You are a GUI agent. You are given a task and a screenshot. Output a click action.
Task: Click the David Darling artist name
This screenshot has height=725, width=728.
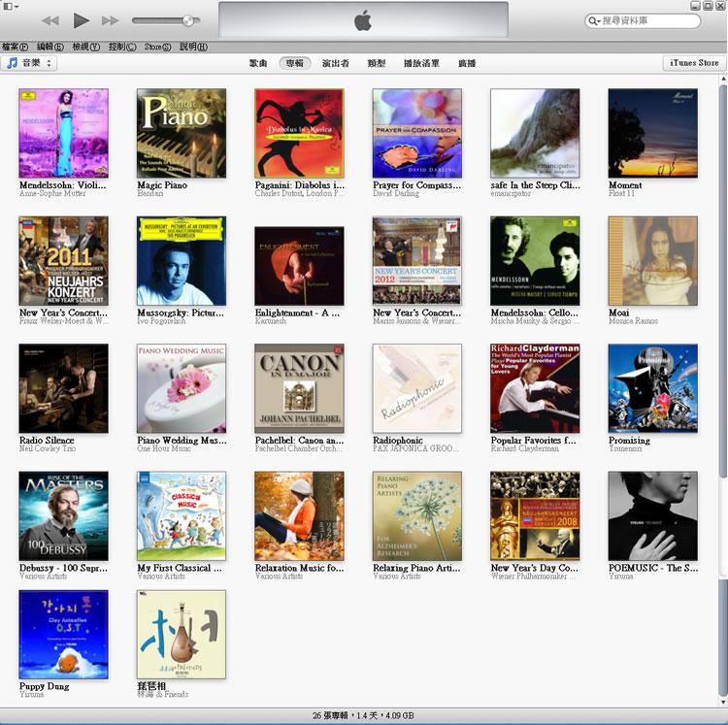[396, 193]
